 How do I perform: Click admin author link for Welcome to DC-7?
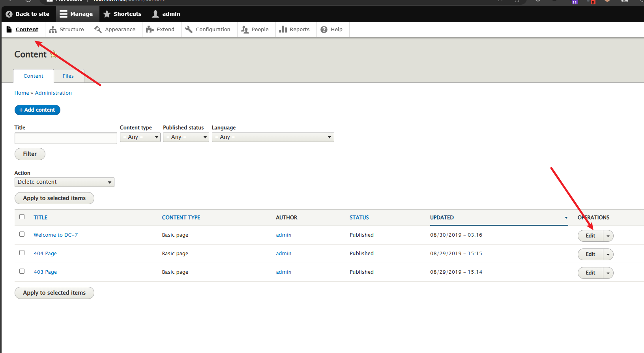284,235
